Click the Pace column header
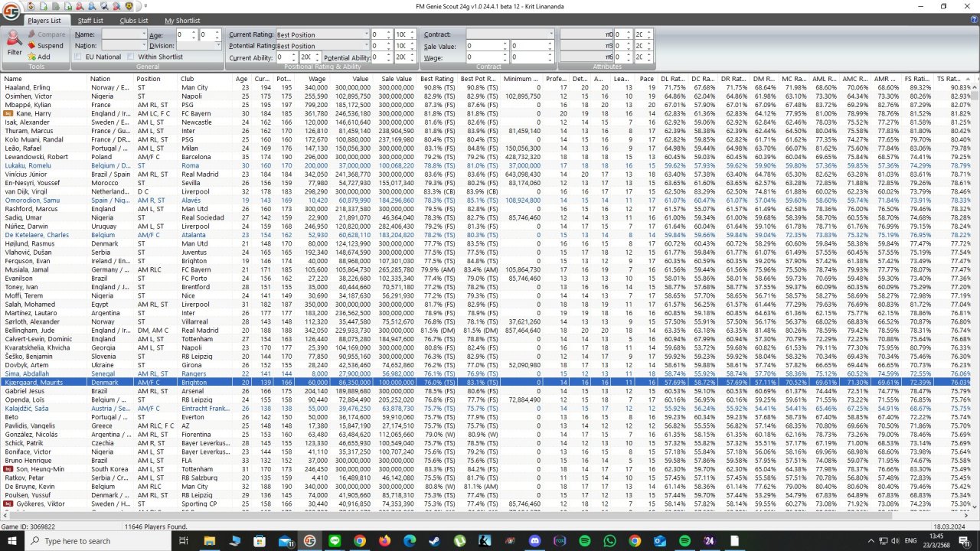The width and height of the screenshot is (980, 551). (647, 79)
